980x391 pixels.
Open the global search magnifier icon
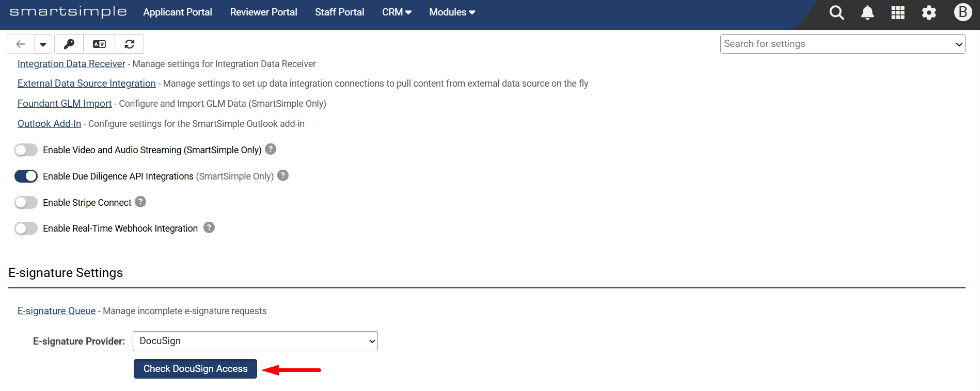click(836, 12)
